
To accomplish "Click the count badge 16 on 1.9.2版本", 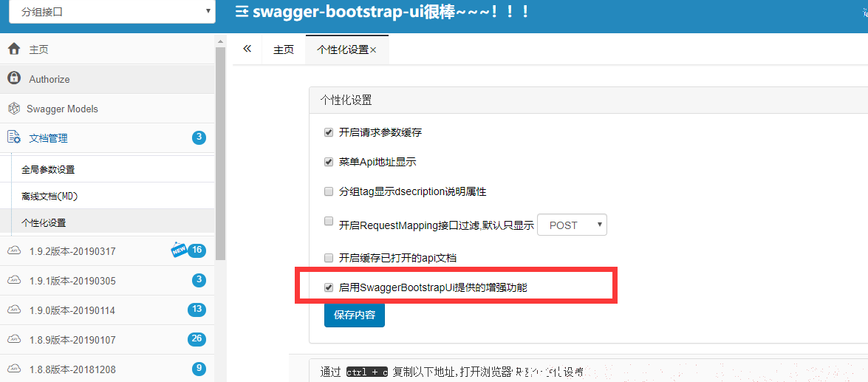I will (197, 250).
